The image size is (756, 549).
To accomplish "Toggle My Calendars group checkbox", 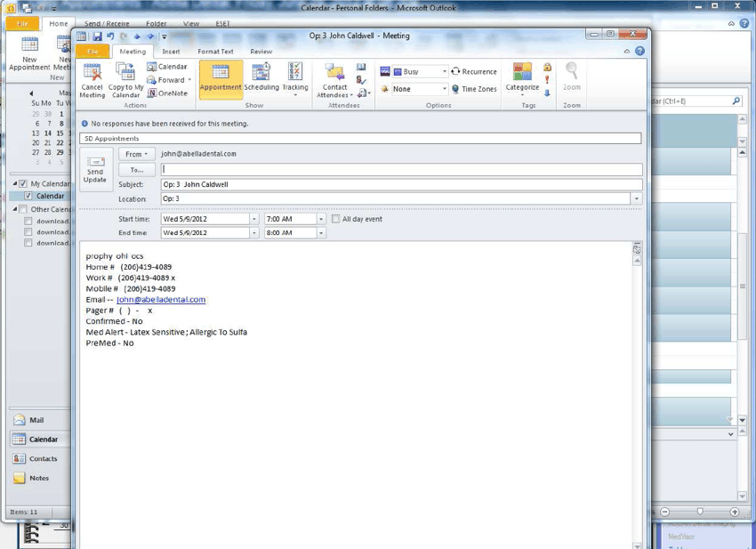I will (x=22, y=184).
